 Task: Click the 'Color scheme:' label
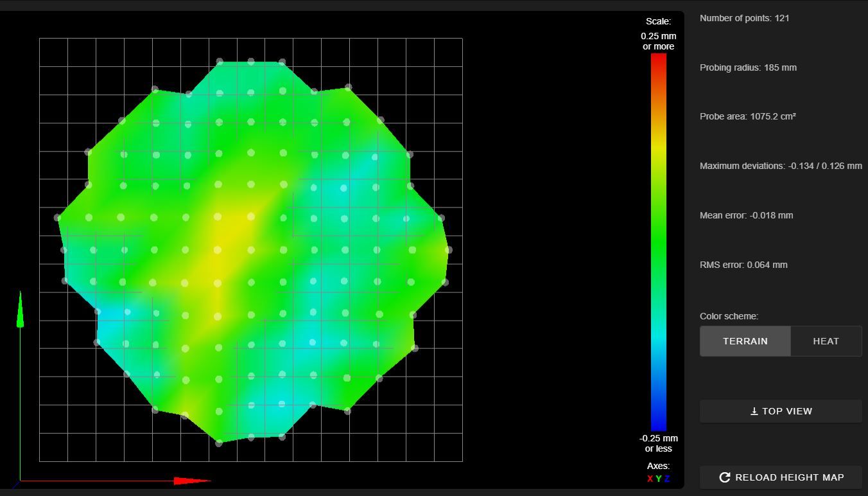pos(729,316)
